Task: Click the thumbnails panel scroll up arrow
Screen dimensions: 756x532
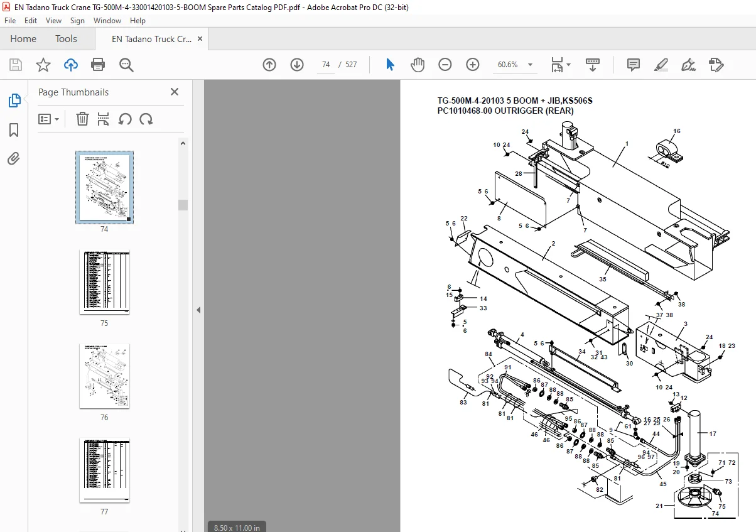Action: coord(183,143)
